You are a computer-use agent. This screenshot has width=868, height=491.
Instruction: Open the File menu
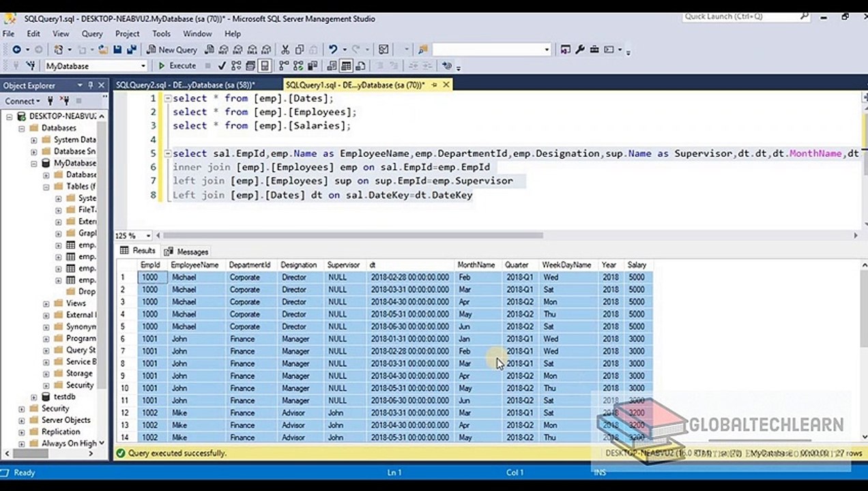tap(8, 33)
